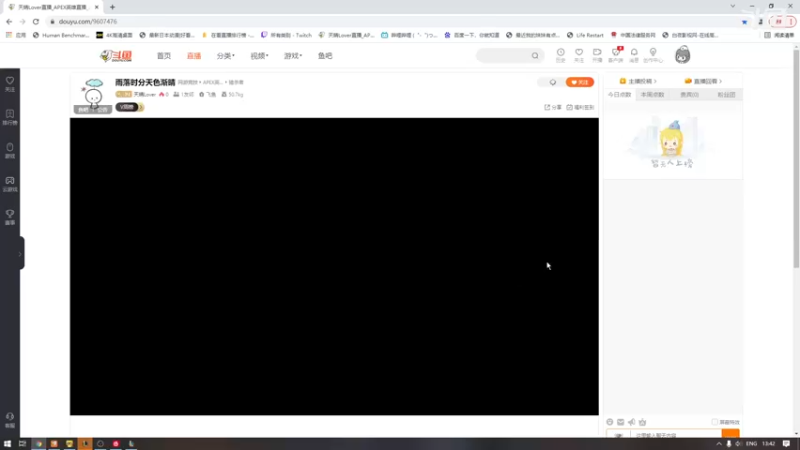Select the 今日 points tab in right panel

click(619, 94)
